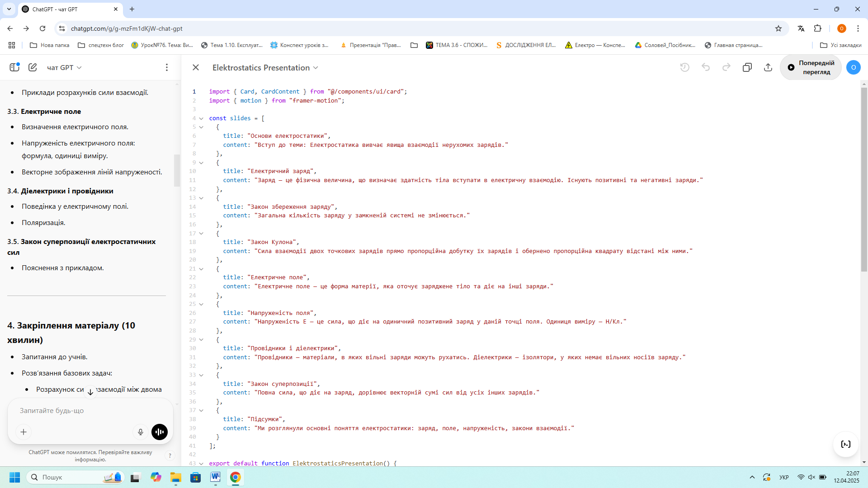Start voice mode with the black waveform button
868x488 pixels.
coord(160,432)
